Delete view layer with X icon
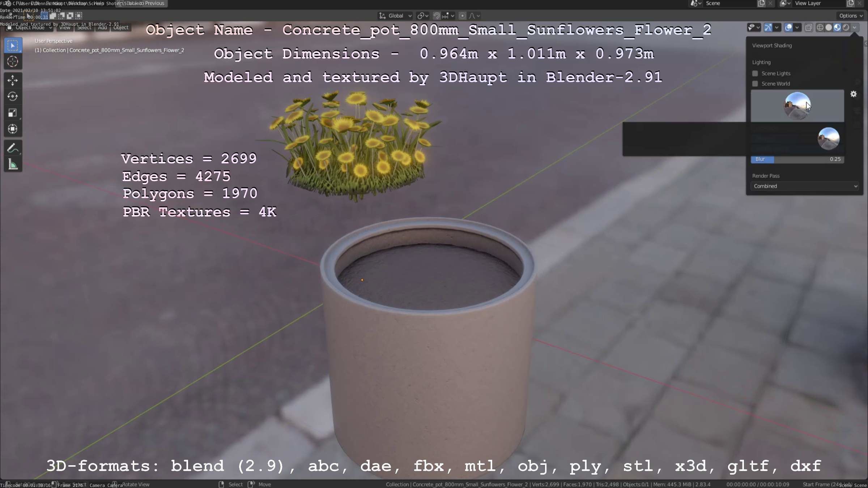This screenshot has height=488, width=868. (860, 3)
